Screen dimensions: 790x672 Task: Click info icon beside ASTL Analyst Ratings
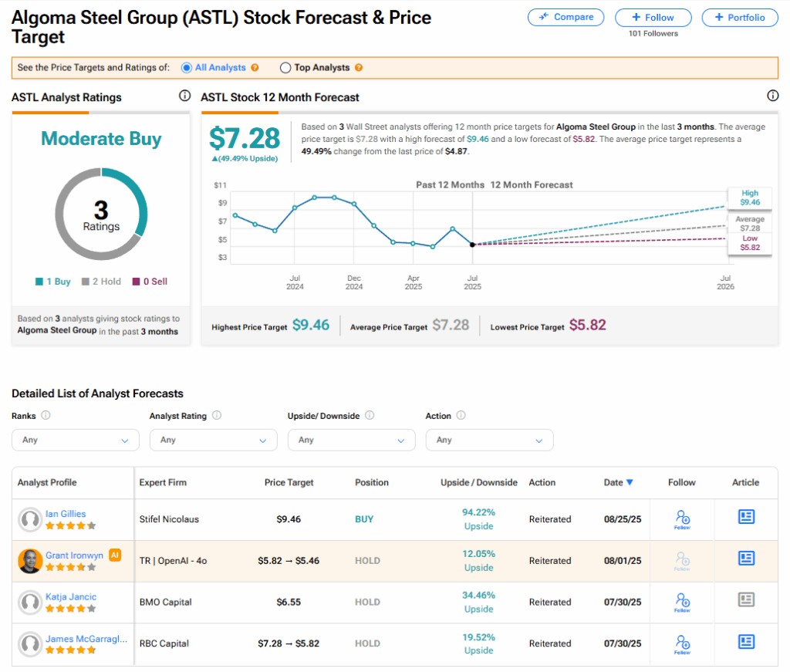[x=184, y=96]
